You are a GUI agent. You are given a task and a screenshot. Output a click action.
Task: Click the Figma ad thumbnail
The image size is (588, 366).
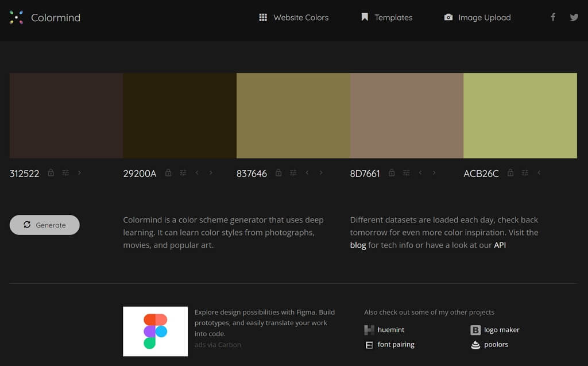(155, 331)
